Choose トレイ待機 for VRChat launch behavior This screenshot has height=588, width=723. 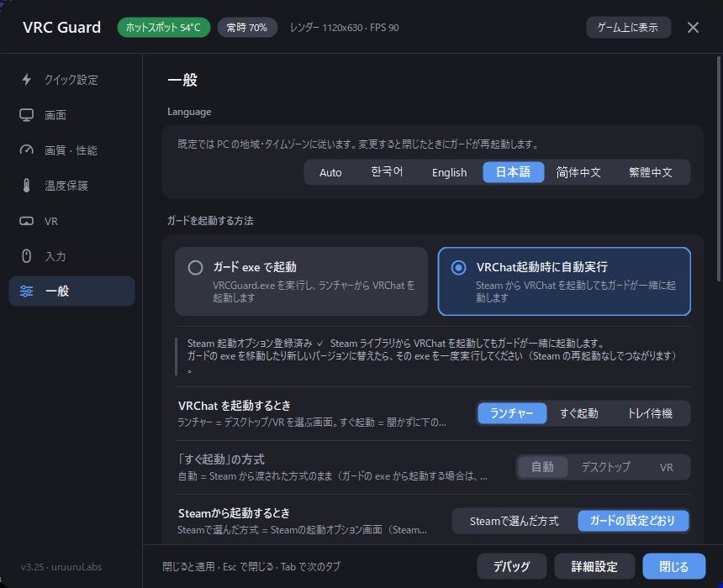[x=650, y=413]
